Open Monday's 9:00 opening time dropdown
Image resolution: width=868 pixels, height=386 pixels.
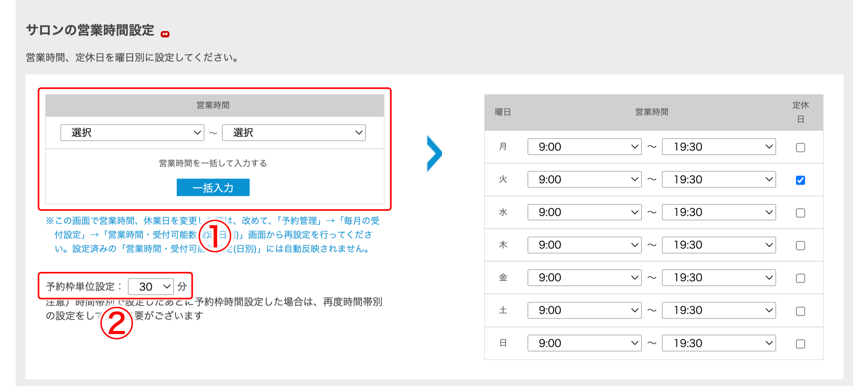(x=584, y=147)
